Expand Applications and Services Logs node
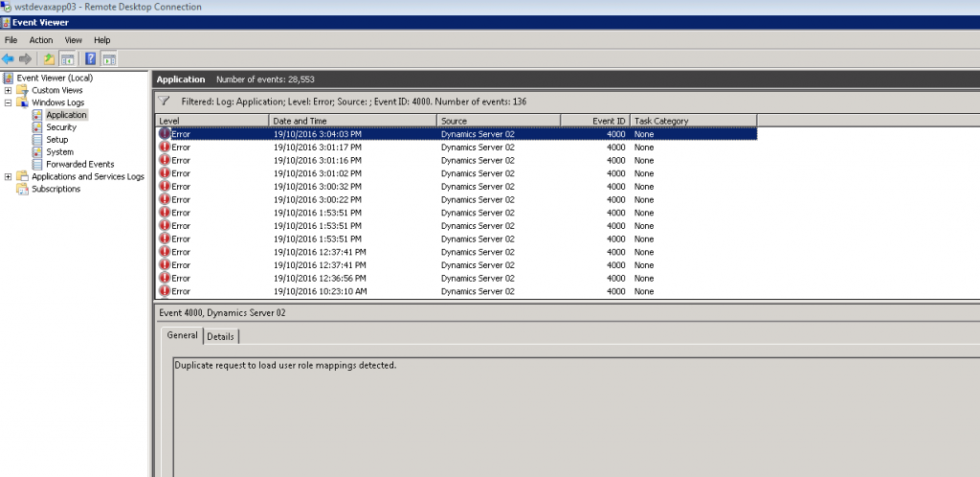 pyautogui.click(x=8, y=176)
